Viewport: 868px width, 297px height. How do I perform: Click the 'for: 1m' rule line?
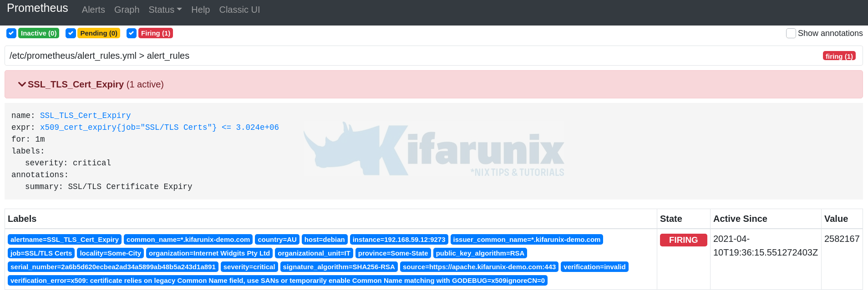[x=28, y=139]
